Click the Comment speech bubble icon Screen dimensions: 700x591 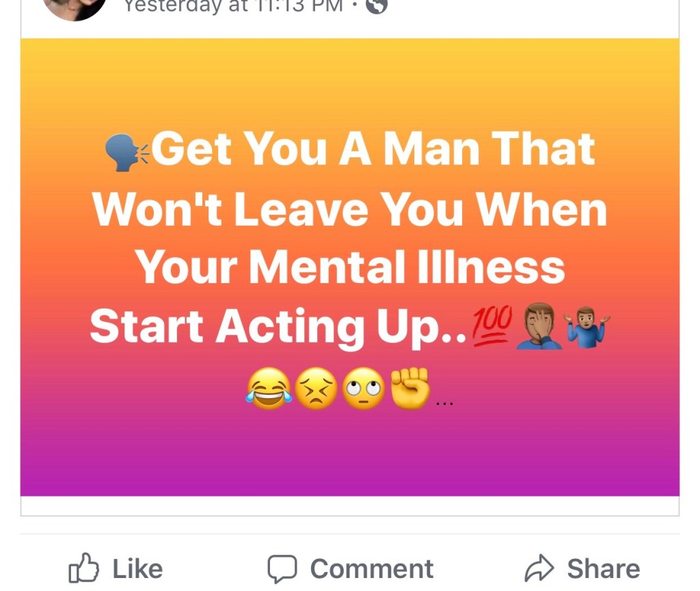point(282,568)
